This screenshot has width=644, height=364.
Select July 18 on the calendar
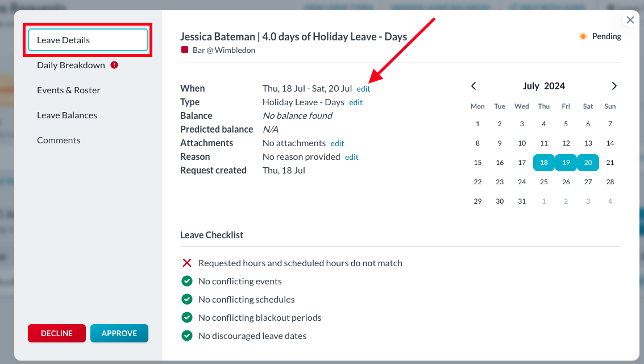(544, 163)
